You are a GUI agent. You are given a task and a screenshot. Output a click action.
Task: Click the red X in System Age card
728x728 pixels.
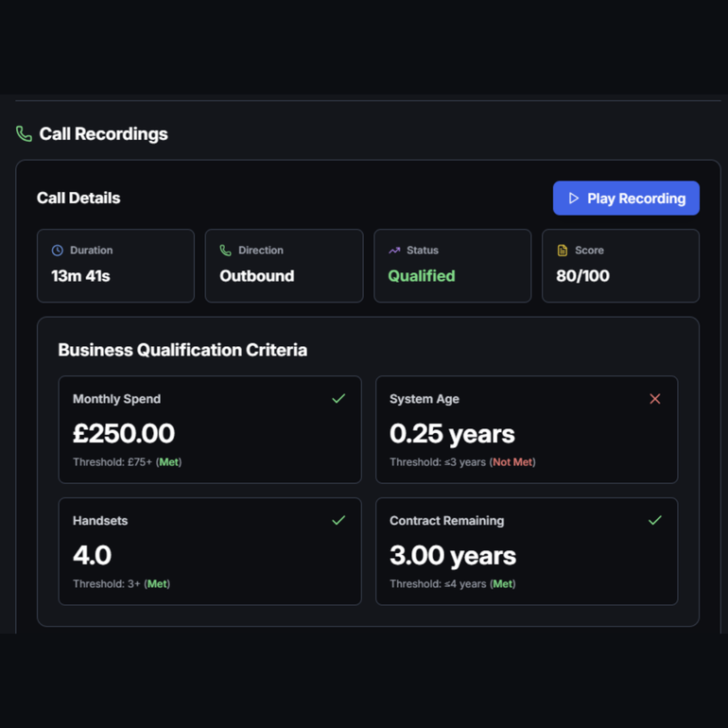coord(655,399)
